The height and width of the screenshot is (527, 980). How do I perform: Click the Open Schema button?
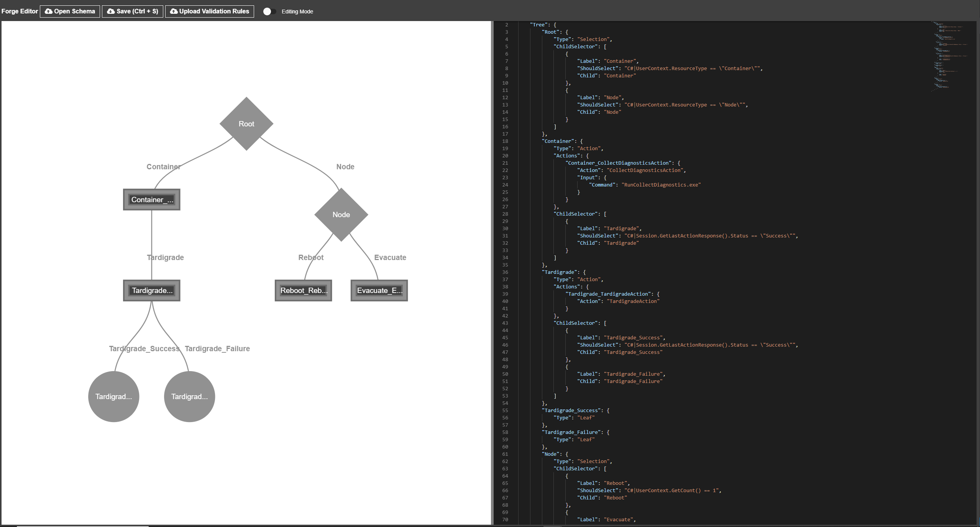coord(70,11)
